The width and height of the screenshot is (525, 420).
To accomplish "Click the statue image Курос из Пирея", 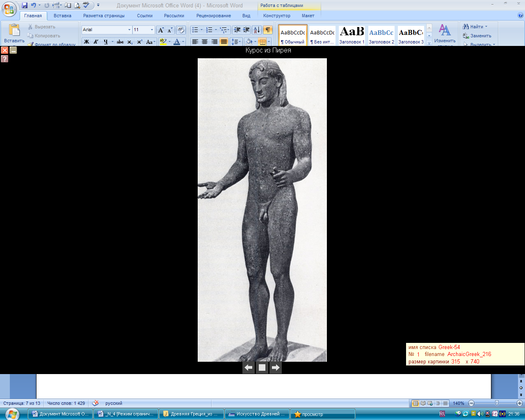I will point(262,210).
